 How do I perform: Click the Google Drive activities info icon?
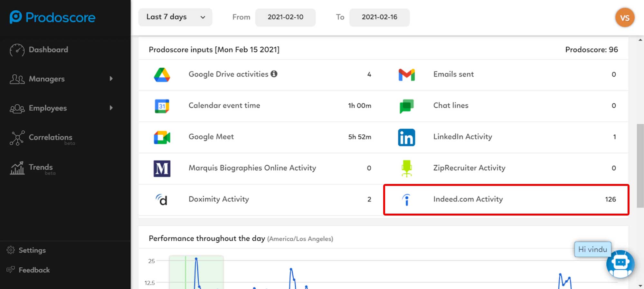pyautogui.click(x=274, y=74)
